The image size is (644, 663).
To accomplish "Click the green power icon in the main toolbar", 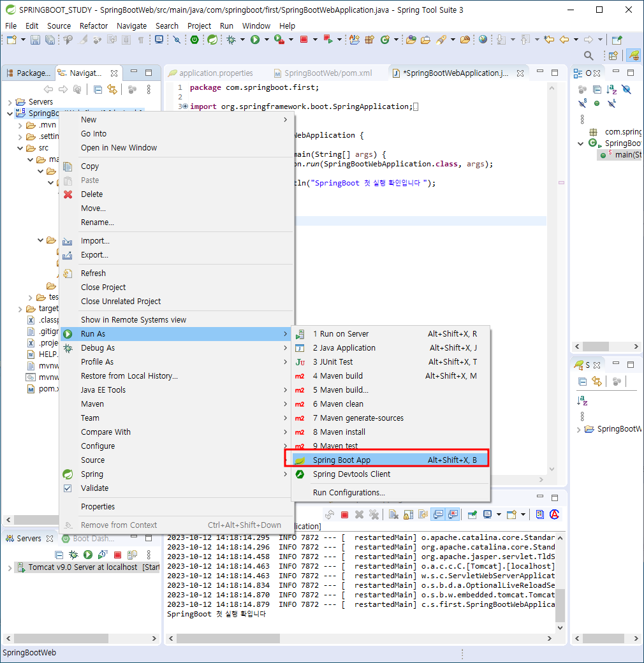I will (194, 40).
